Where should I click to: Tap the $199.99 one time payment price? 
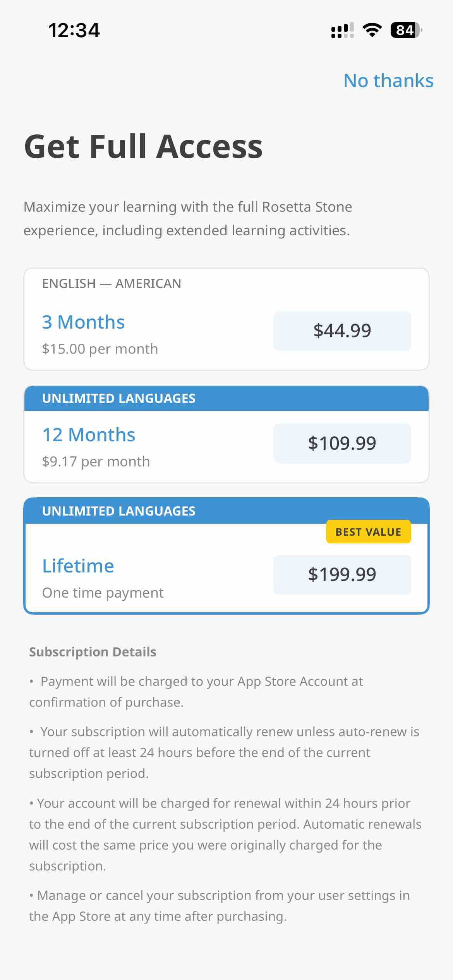point(342,574)
